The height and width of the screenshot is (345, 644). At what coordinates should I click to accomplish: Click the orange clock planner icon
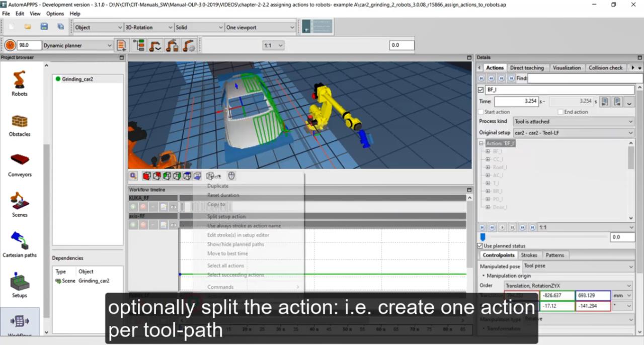click(10, 45)
